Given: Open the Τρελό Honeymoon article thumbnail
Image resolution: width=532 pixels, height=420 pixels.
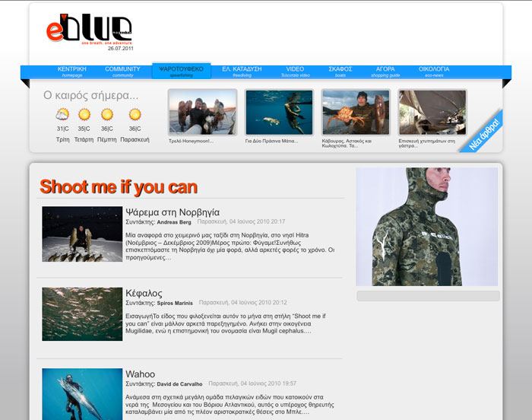Looking at the screenshot, I should click(202, 113).
